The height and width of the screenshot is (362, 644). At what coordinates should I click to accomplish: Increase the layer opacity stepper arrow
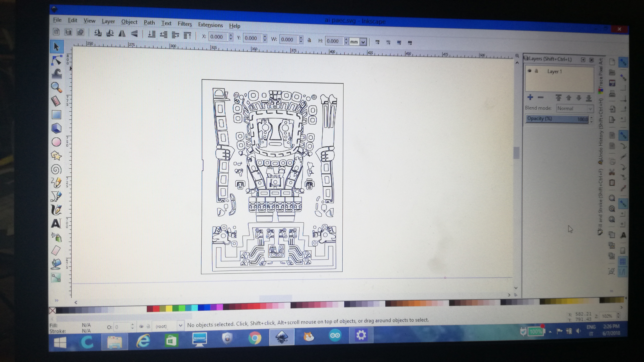pos(592,118)
